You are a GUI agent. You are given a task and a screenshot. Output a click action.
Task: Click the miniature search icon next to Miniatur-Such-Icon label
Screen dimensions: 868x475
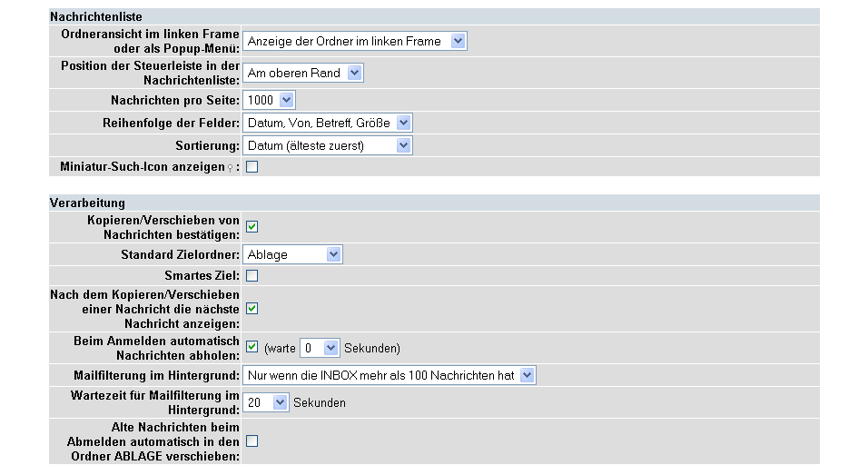click(231, 168)
